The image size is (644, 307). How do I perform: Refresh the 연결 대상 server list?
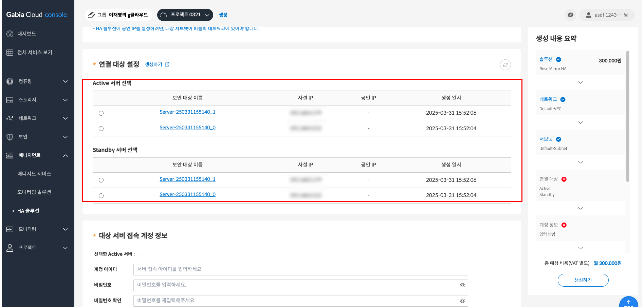505,65
